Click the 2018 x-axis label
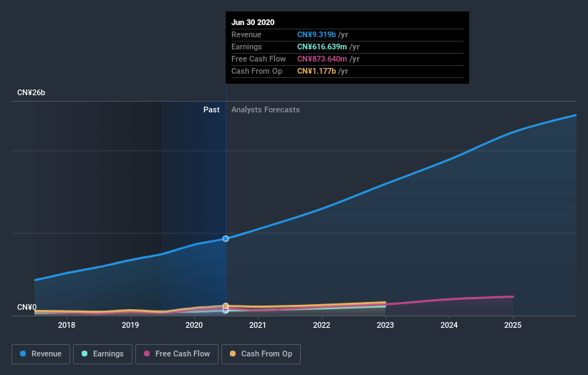Image resolution: width=588 pixels, height=375 pixels. [67, 325]
